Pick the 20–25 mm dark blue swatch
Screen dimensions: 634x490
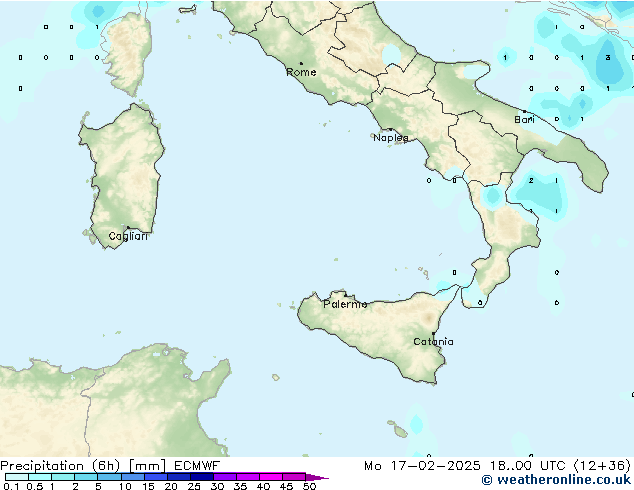click(x=178, y=477)
